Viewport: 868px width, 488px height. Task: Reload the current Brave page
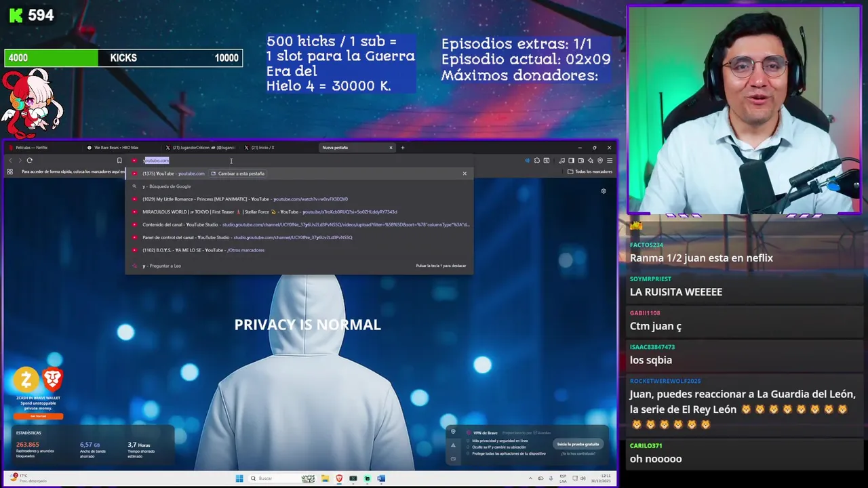click(30, 161)
